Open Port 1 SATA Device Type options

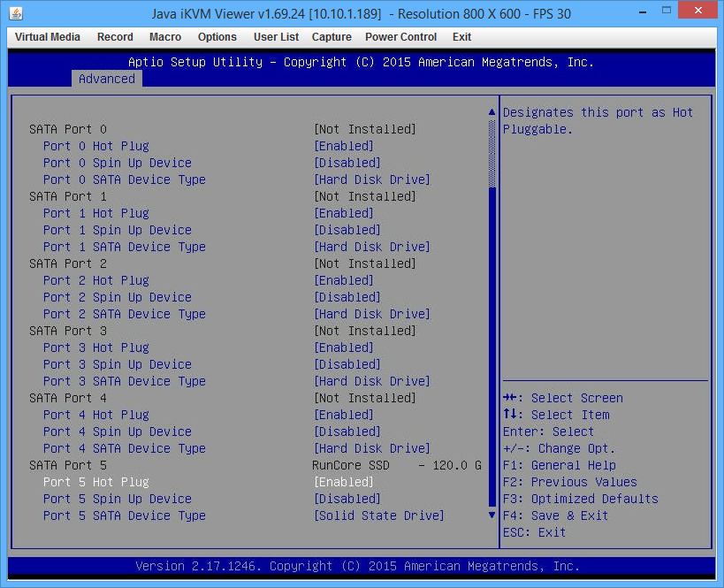(x=371, y=247)
